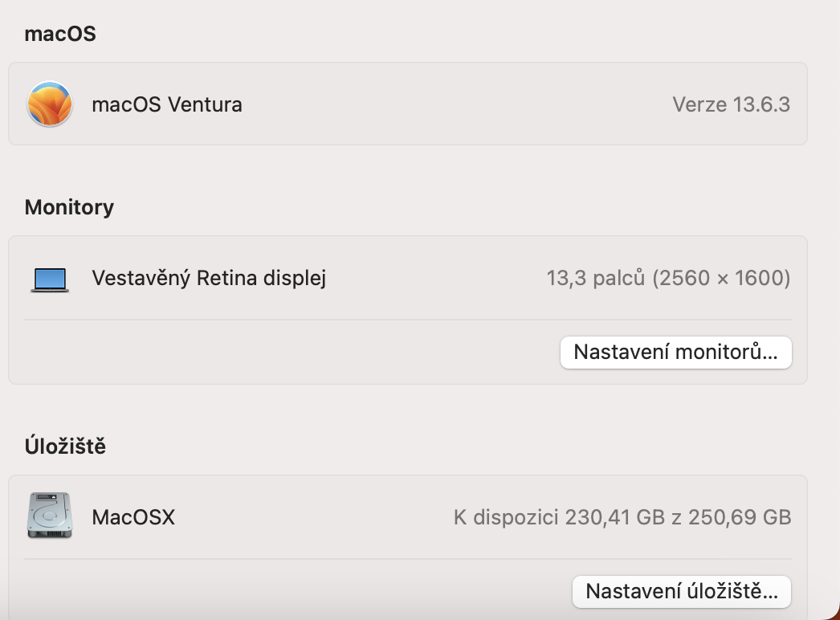The height and width of the screenshot is (620, 840).
Task: Click the Monitory section heading
Action: click(69, 207)
